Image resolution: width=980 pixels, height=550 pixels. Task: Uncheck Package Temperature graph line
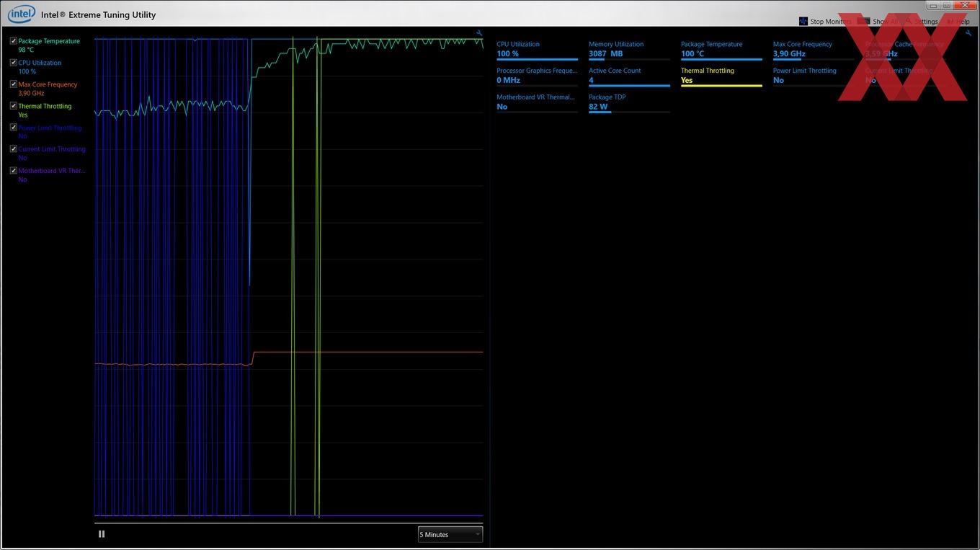coord(13,41)
